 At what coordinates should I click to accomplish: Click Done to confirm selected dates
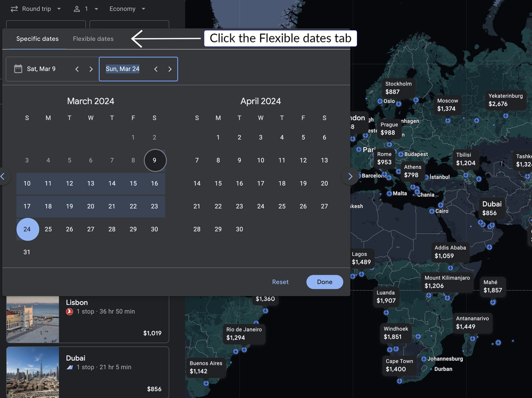tap(325, 282)
